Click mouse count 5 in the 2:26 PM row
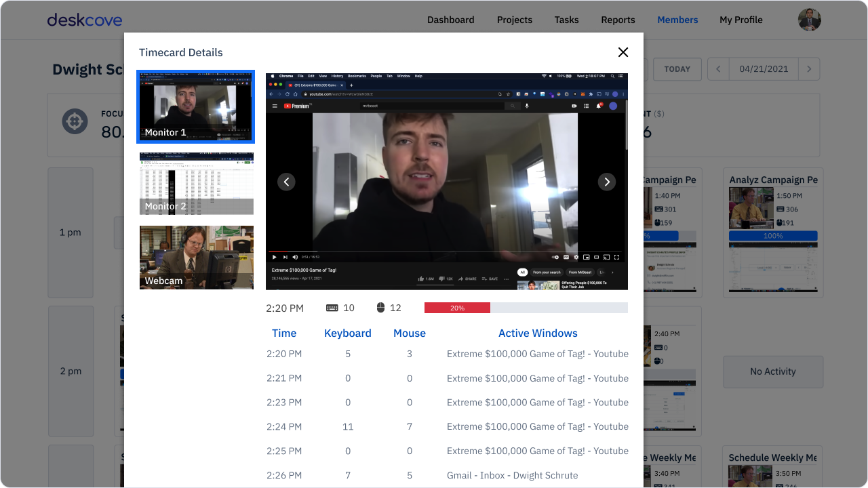This screenshot has height=488, width=868. coord(410,475)
